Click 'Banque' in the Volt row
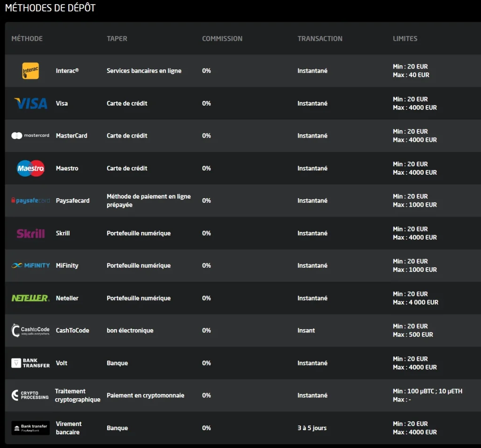Image resolution: width=481 pixels, height=448 pixels. tap(117, 363)
